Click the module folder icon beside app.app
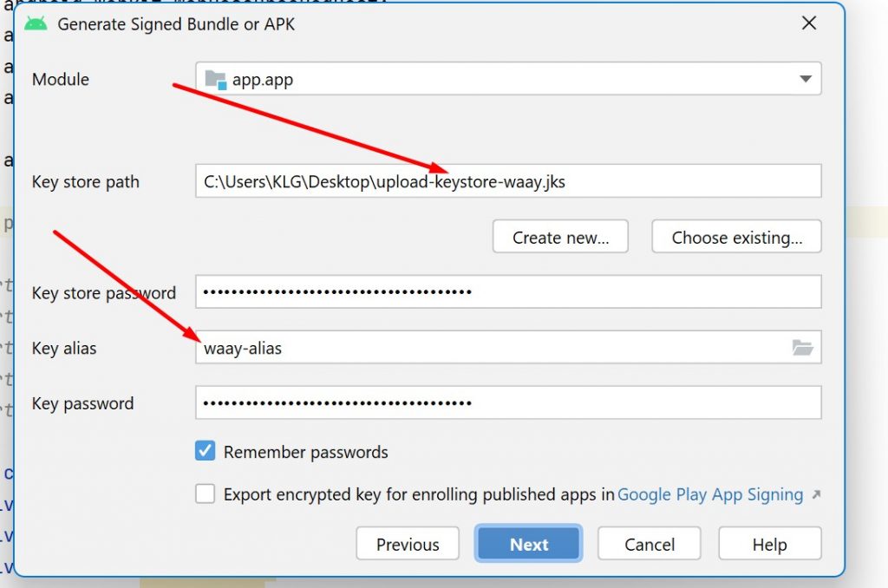The height and width of the screenshot is (588, 888). tap(215, 80)
